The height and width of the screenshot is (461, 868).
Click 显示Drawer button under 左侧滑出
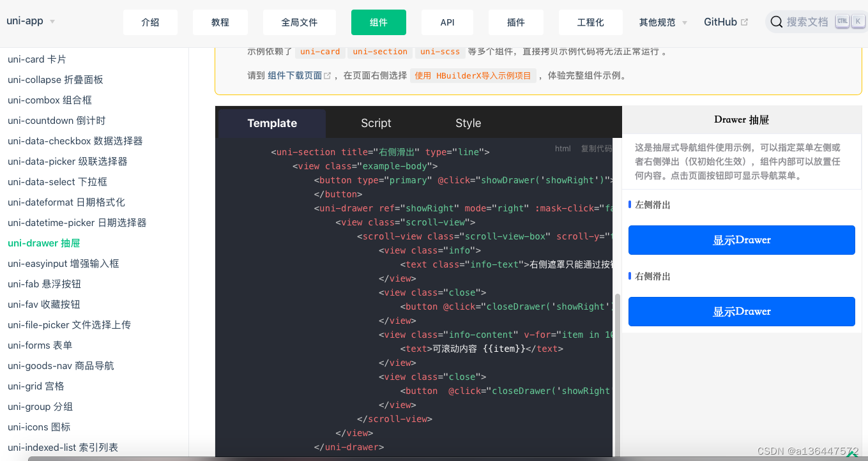pos(742,240)
